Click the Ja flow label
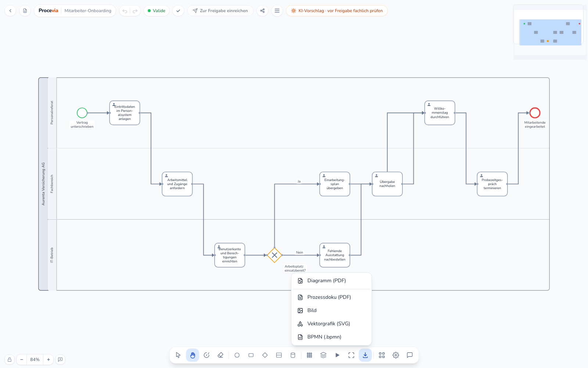 click(x=299, y=181)
